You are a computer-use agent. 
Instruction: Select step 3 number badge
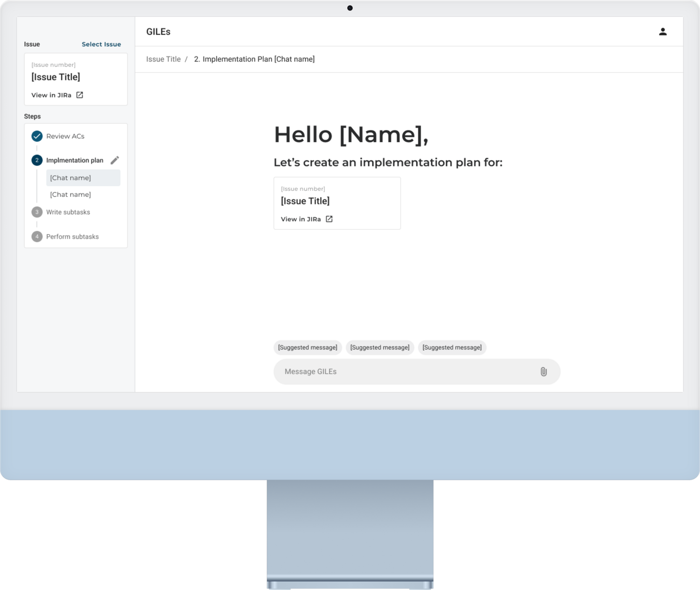pyautogui.click(x=37, y=212)
